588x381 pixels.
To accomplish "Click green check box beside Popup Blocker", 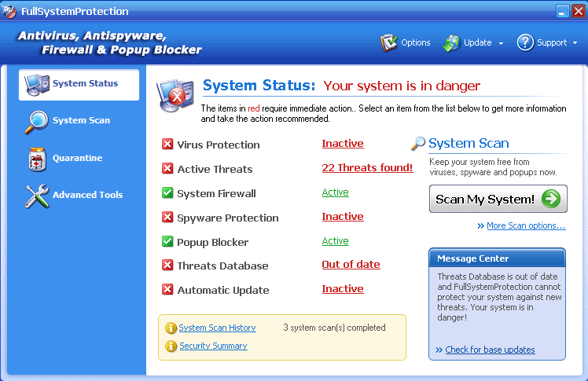I will [167, 242].
